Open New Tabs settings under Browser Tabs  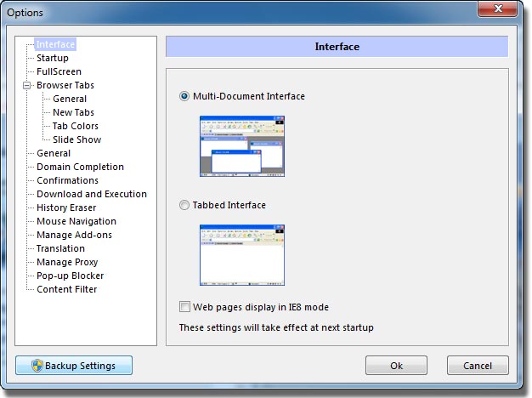[x=73, y=112]
